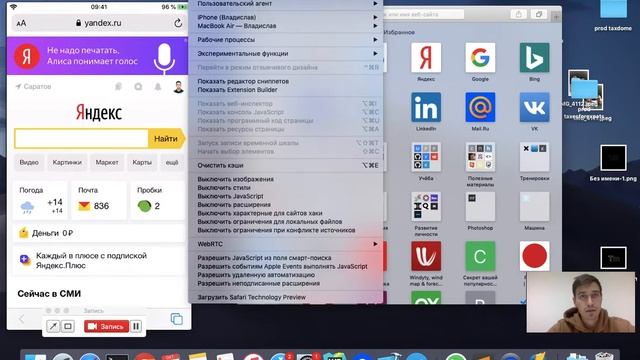
Task: Choose Разрешить событиям Apple Events выполнять JavaScript
Action: click(287, 267)
